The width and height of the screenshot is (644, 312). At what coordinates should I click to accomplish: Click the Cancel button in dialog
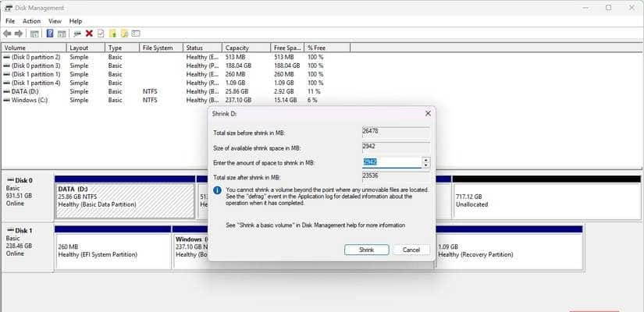point(411,250)
